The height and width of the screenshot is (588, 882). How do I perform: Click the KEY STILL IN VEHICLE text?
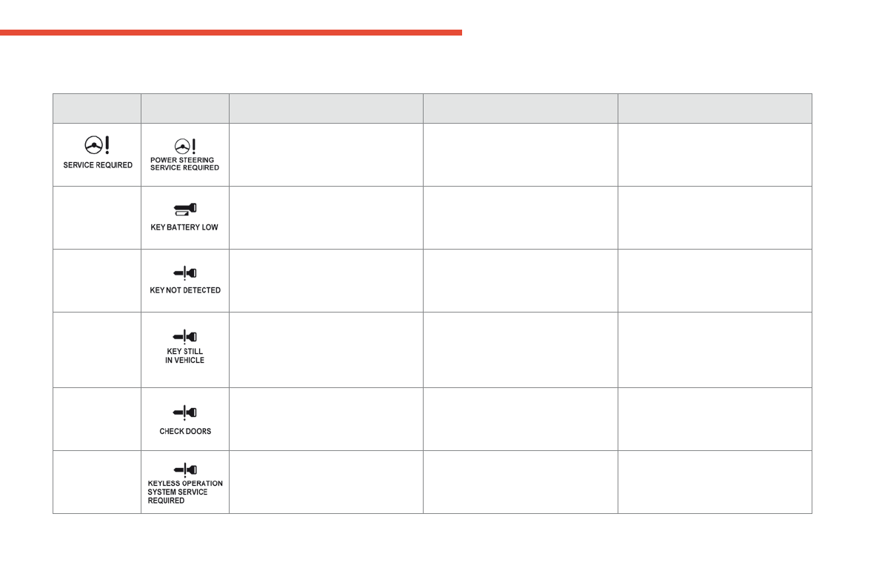[x=184, y=356]
